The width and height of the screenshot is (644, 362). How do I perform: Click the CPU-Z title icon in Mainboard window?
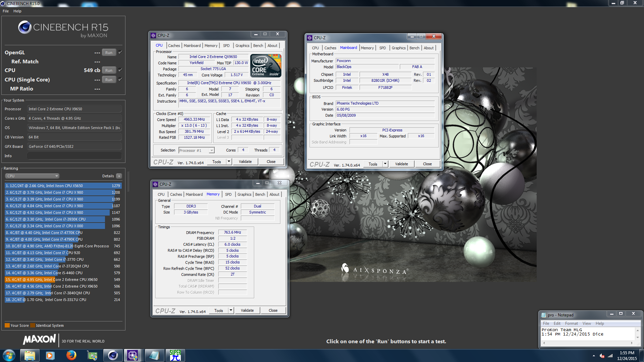[310, 38]
